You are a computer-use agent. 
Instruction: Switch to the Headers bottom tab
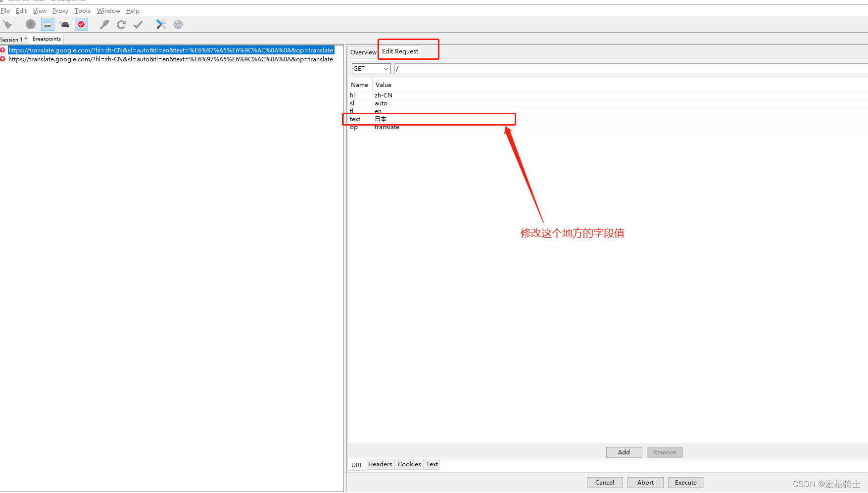380,464
